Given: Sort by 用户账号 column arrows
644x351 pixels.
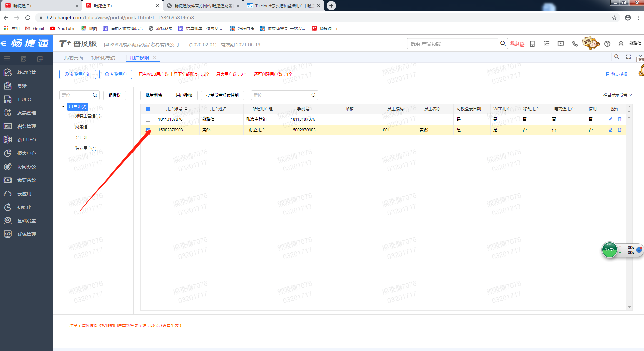Looking at the screenshot, I should (186, 109).
